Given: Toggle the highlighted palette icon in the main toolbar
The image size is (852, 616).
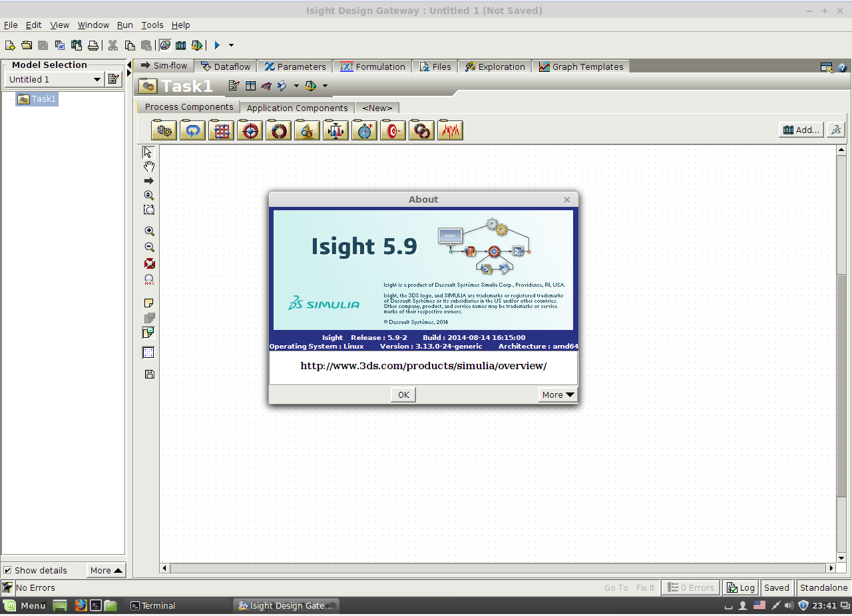Looking at the screenshot, I should click(x=164, y=45).
